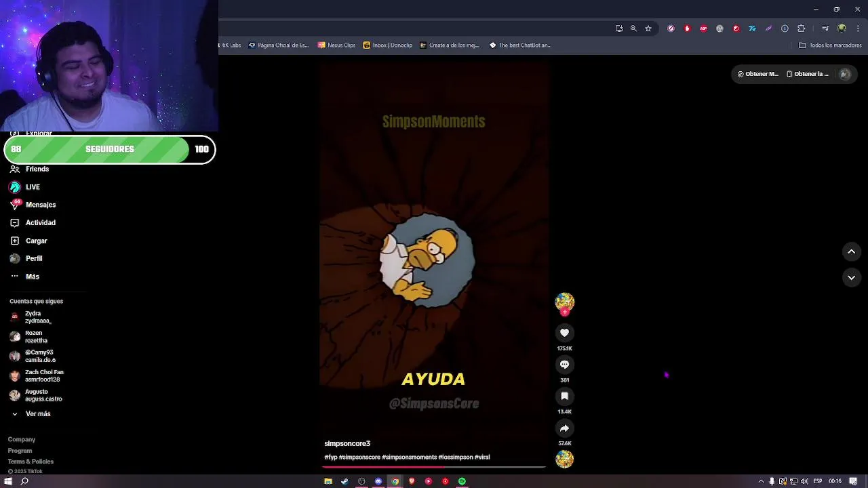Open followed account Zydra
868x488 pixels.
[x=31, y=317]
